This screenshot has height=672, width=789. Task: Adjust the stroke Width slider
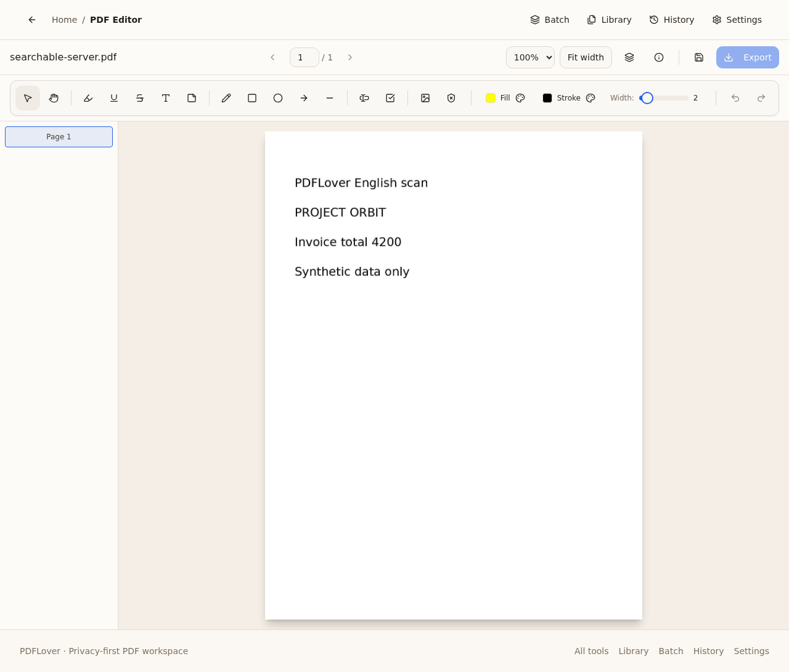(x=664, y=98)
